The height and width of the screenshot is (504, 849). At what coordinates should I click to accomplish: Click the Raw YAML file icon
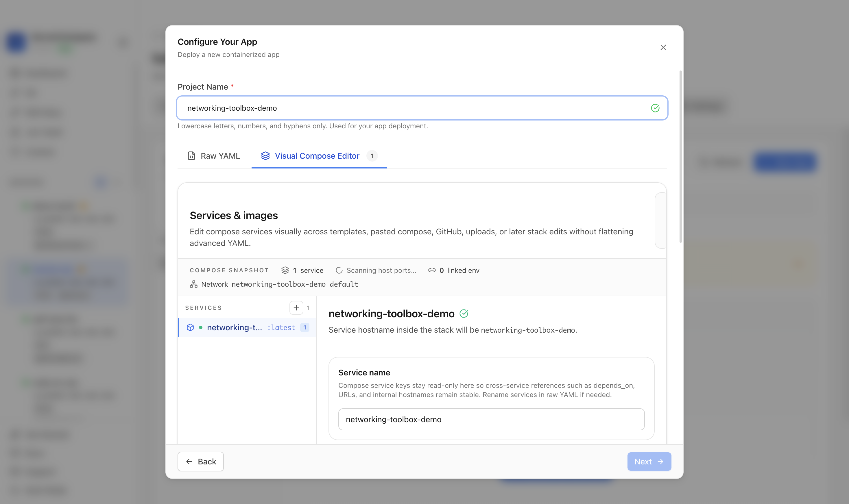[191, 156]
